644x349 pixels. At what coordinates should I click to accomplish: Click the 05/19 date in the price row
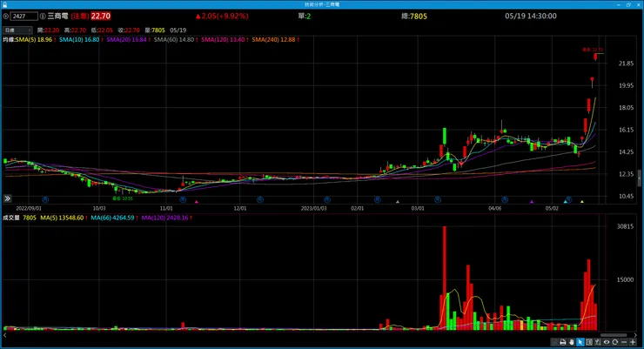pyautogui.click(x=178, y=30)
